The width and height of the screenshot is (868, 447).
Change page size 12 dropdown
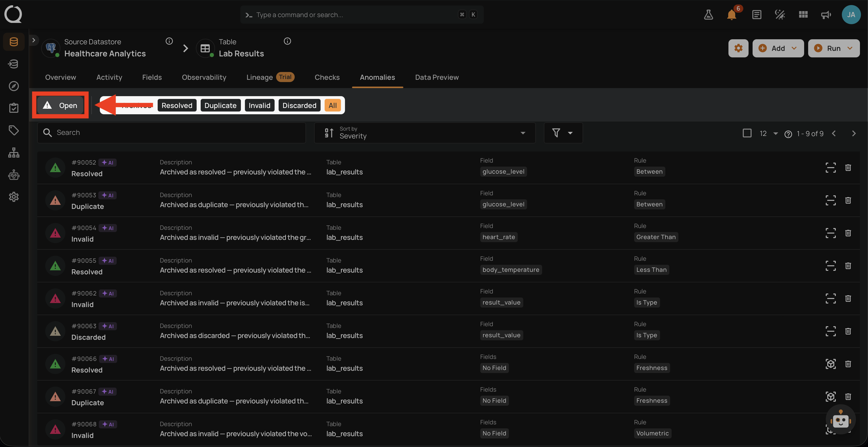[x=769, y=134]
